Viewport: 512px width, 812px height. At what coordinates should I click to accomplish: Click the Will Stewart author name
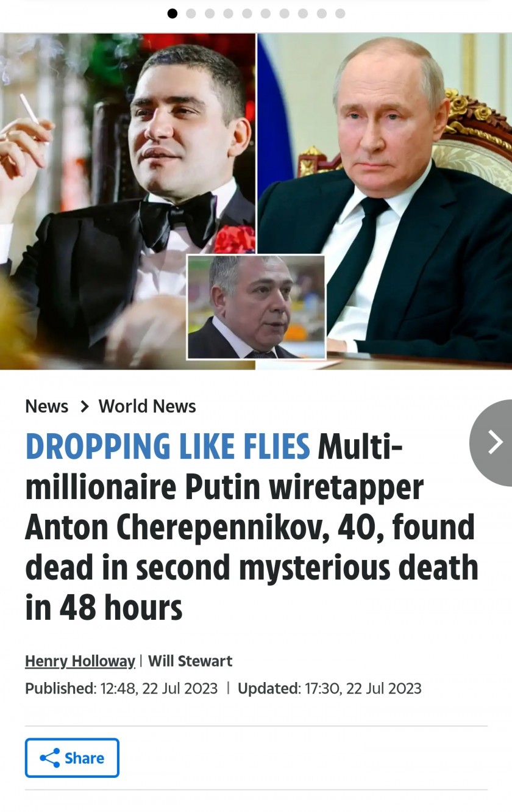coord(190,661)
